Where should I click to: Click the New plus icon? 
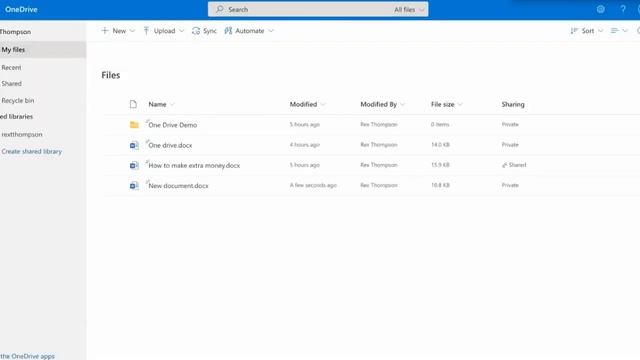105,31
